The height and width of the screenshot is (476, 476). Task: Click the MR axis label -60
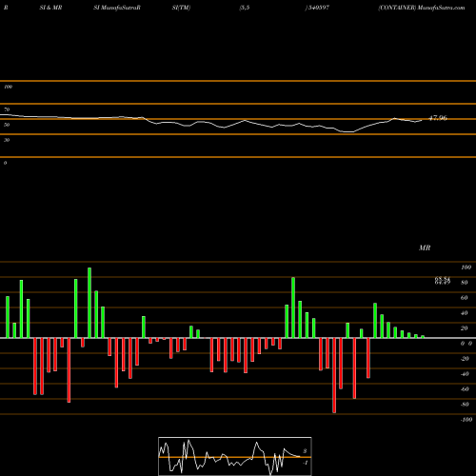(x=465, y=389)
